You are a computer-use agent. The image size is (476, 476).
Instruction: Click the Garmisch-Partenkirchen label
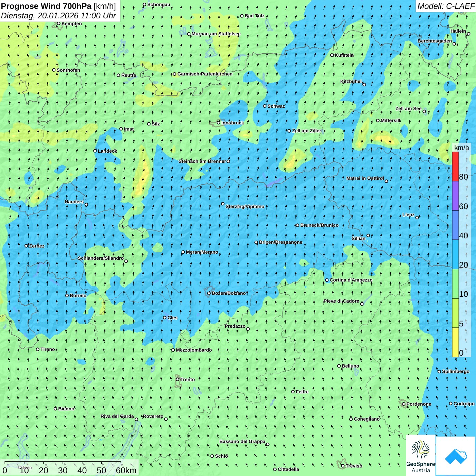(x=205, y=74)
